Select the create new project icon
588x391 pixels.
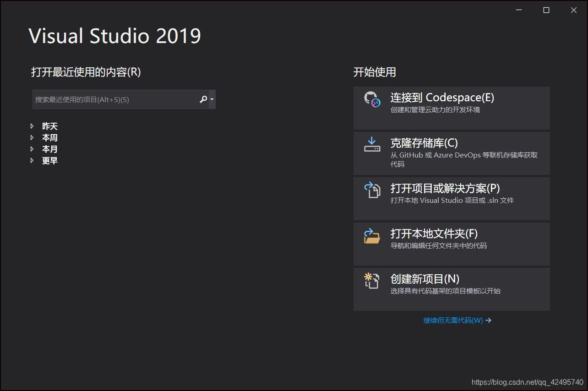(372, 281)
